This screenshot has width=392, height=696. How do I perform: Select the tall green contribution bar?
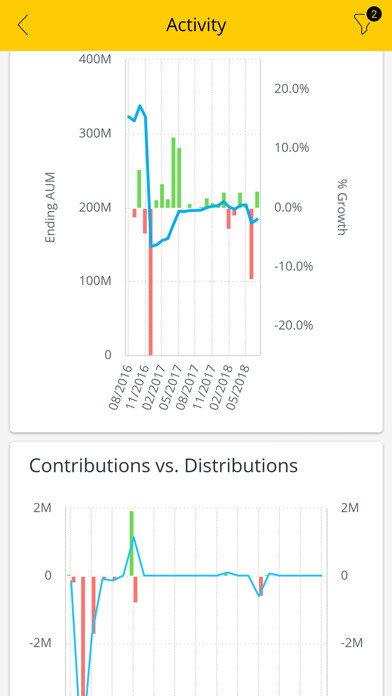131,543
